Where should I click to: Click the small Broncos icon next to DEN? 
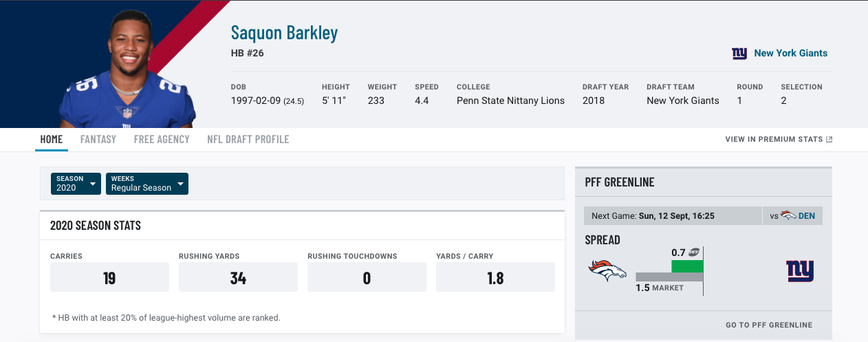788,216
